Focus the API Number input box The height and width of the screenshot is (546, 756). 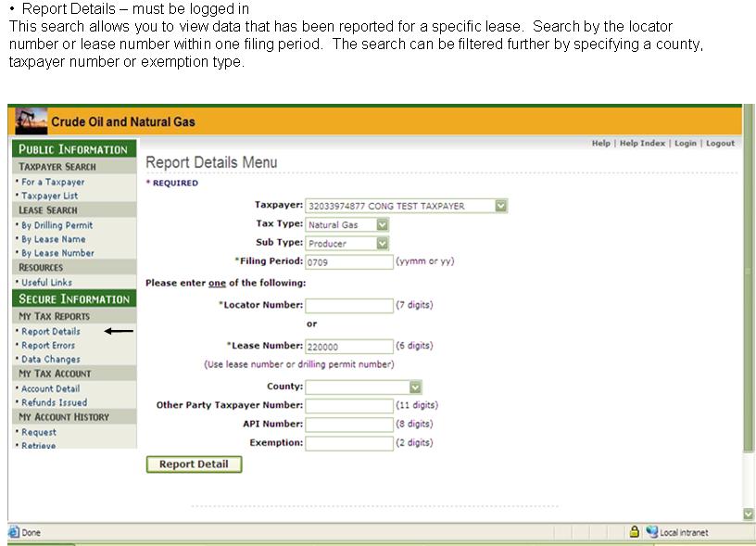(349, 425)
